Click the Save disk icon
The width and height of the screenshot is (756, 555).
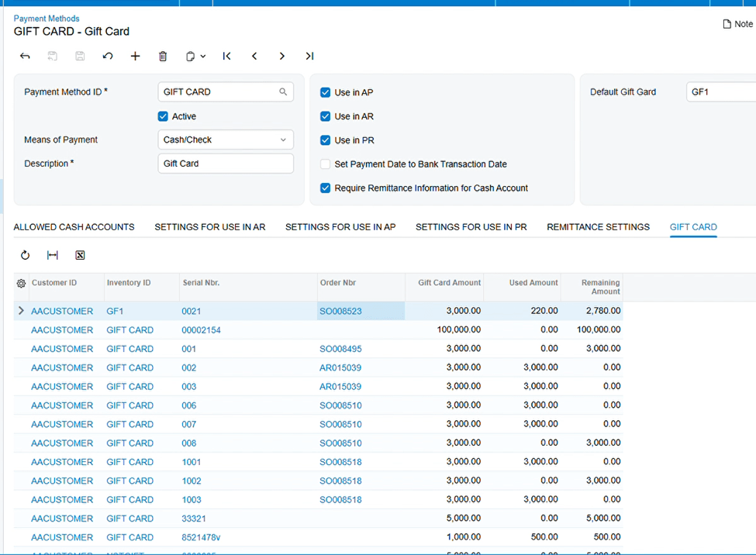point(80,57)
